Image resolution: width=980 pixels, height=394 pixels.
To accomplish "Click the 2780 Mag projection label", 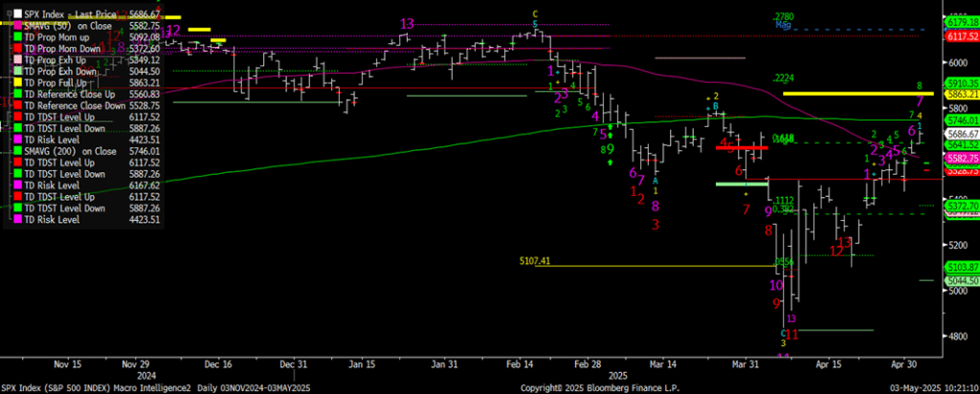I will point(785,19).
